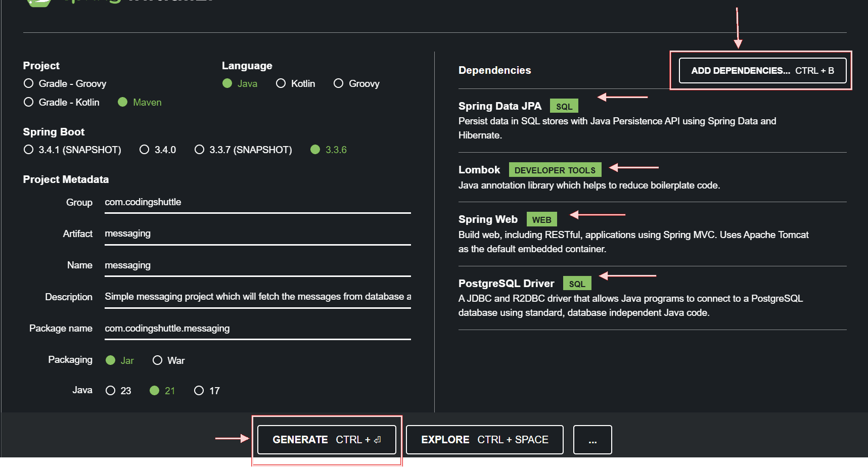This screenshot has width=868, height=467.
Task: Select the PostgreSQL Driver dependency title
Action: coord(506,284)
